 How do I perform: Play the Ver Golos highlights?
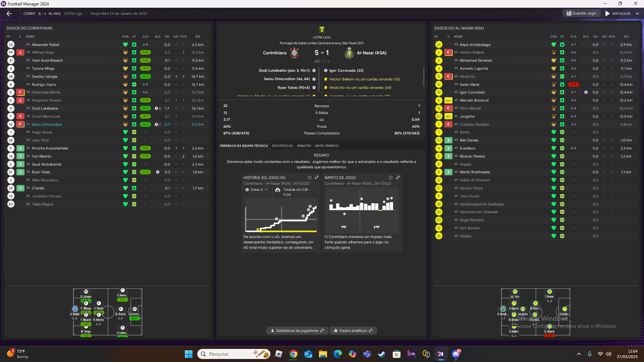click(x=618, y=13)
